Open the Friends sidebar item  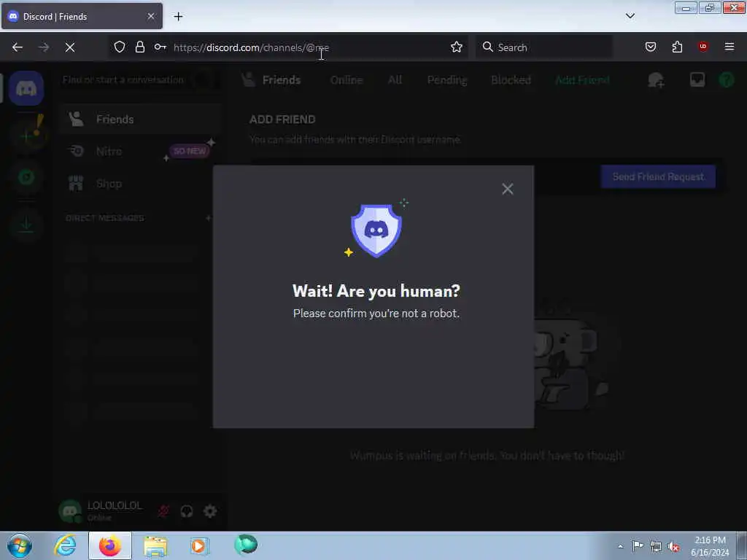click(140, 119)
